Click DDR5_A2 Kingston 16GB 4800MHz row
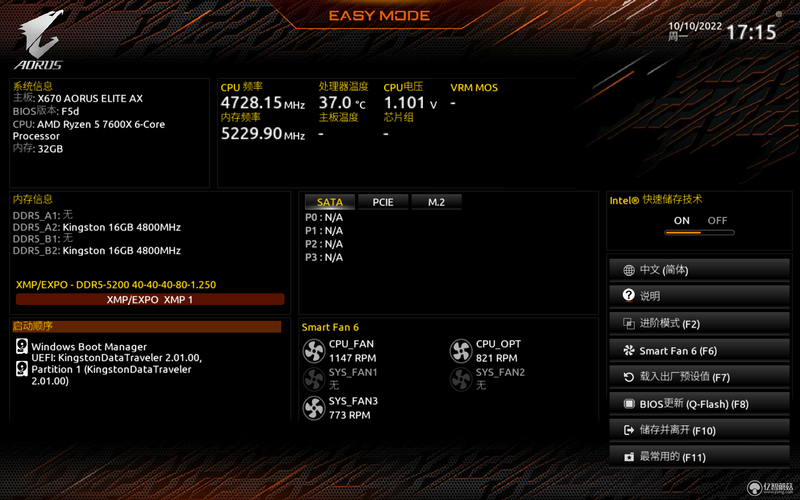800x500 pixels. click(96, 227)
